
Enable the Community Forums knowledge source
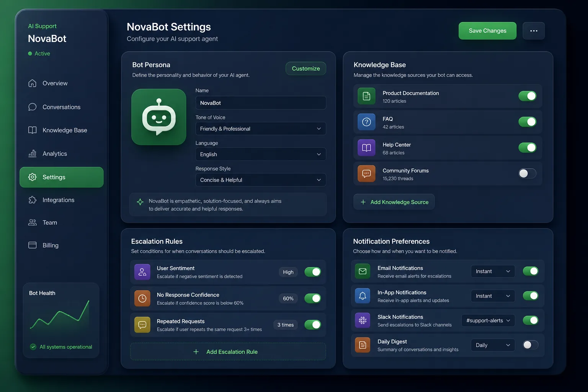(528, 173)
